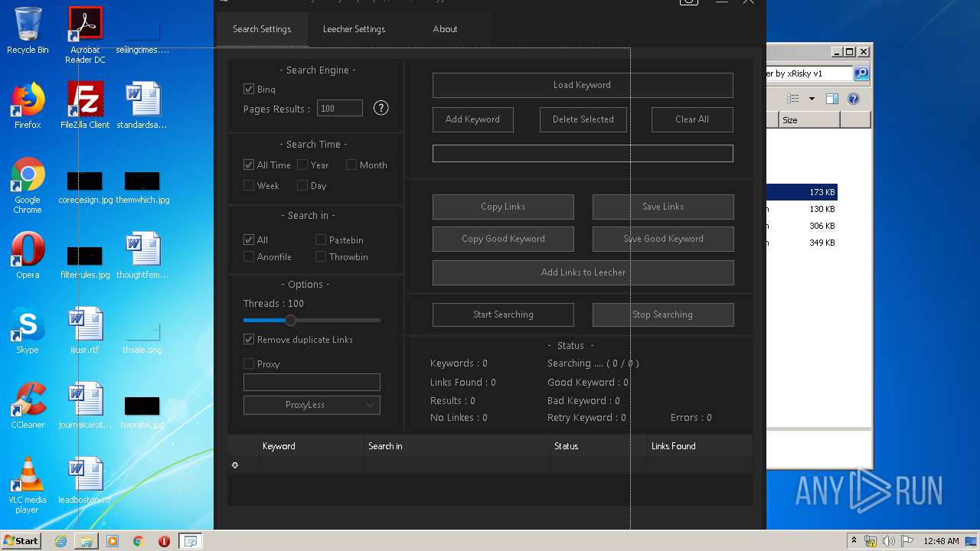
Task: Check the Week search time option
Action: coord(249,185)
